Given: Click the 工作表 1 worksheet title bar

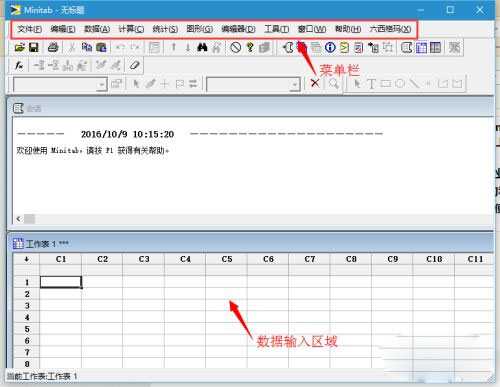Looking at the screenshot, I should point(250,244).
